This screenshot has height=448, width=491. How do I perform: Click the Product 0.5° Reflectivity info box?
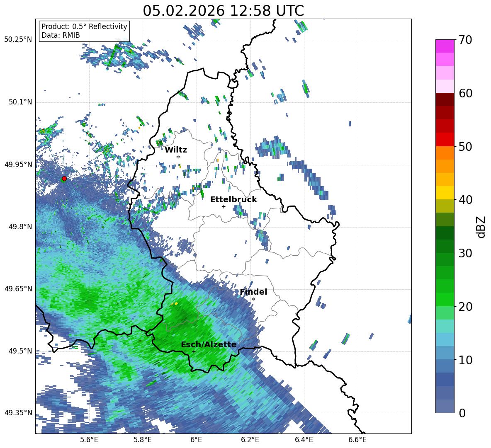point(84,31)
